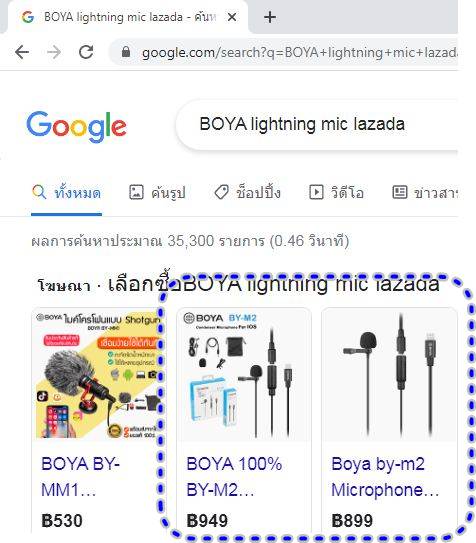Open the Boya by-m2 Microphone link
This screenshot has width=476, height=543.
[x=385, y=477]
